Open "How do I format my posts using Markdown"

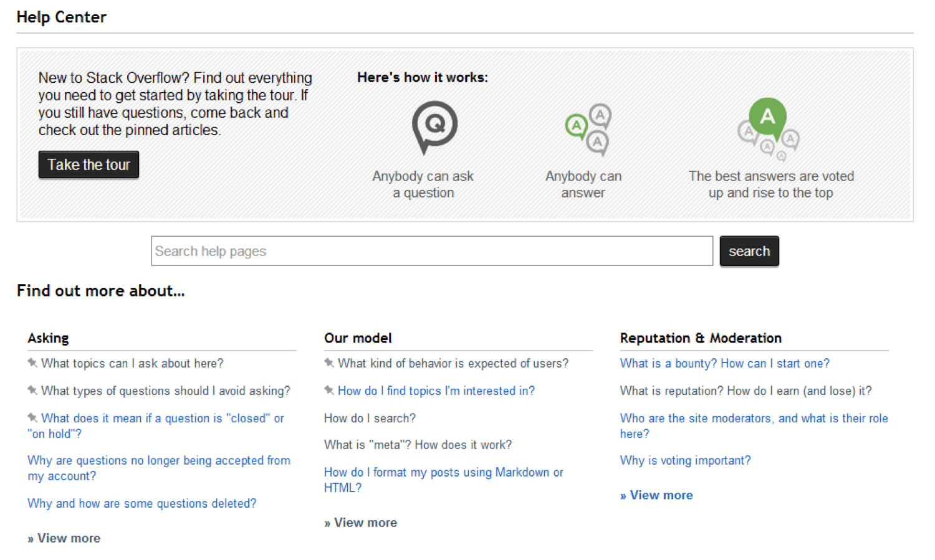tap(444, 480)
